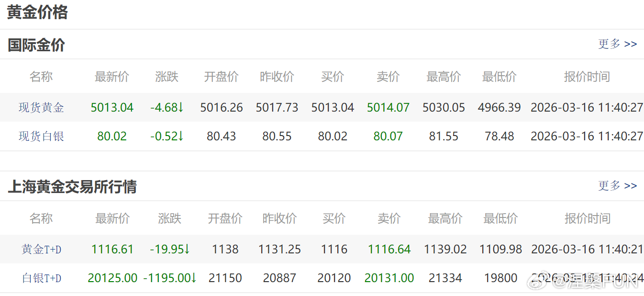Screen dimensions: 644x296
Task: Sort by the 涨跌 column header
Action: (x=167, y=76)
